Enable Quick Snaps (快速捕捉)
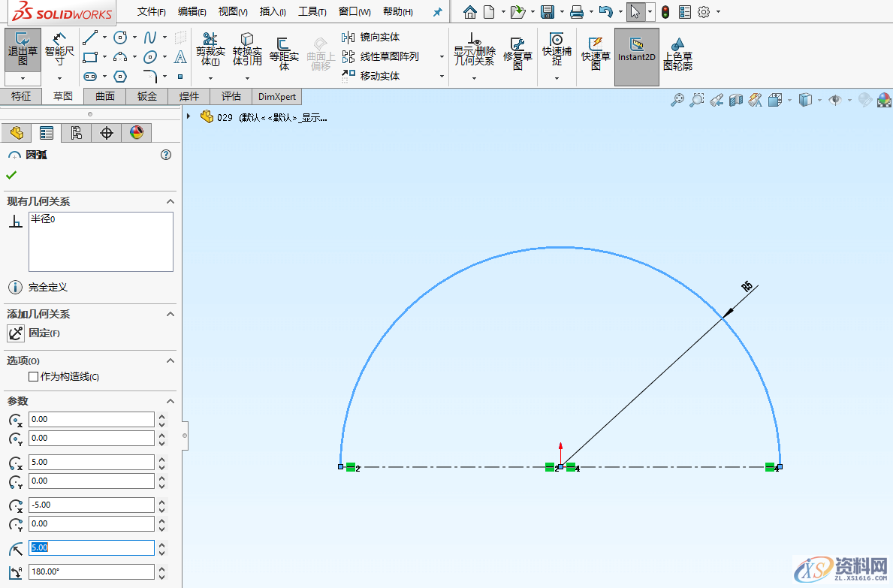 [x=556, y=50]
